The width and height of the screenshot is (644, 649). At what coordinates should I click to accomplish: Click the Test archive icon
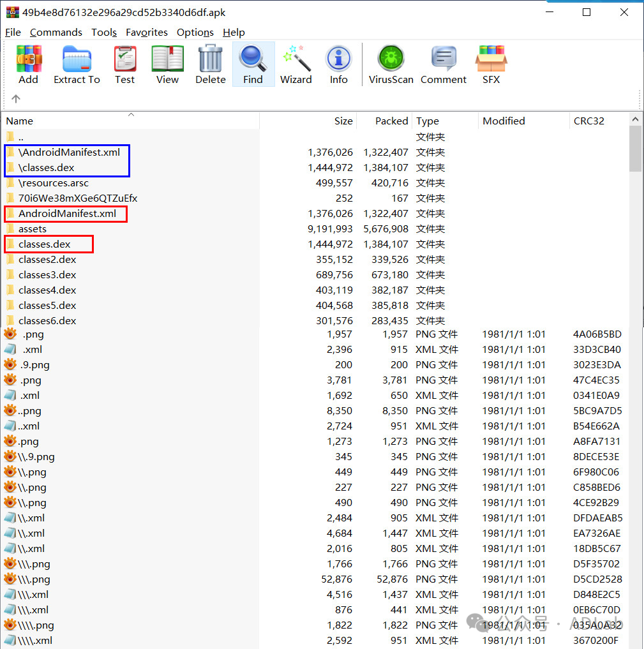point(125,64)
